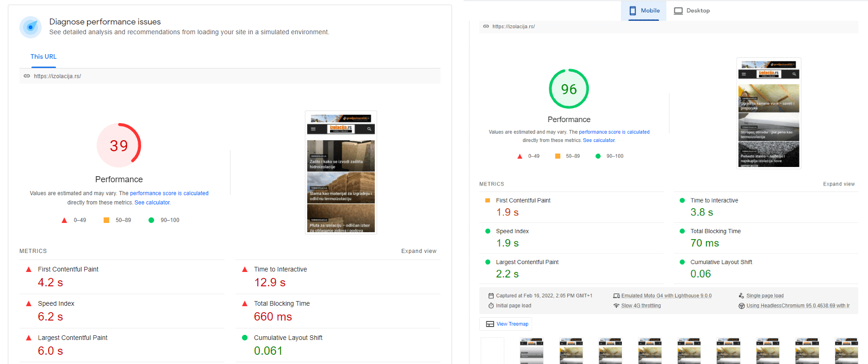Switch to the Desktop tab
Viewport: 868px width, 364px height.
[692, 11]
